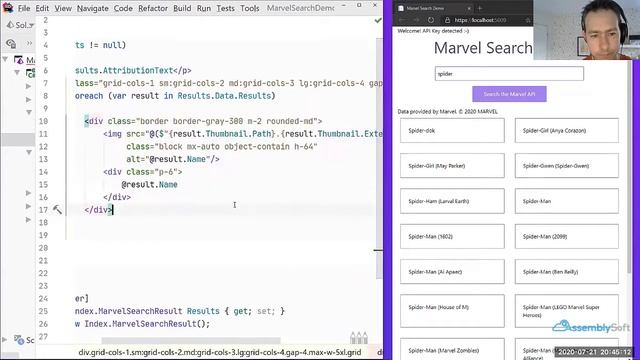Click the editor horizontal scrollbar
Screen dimensions: 640x360
coord(191,340)
